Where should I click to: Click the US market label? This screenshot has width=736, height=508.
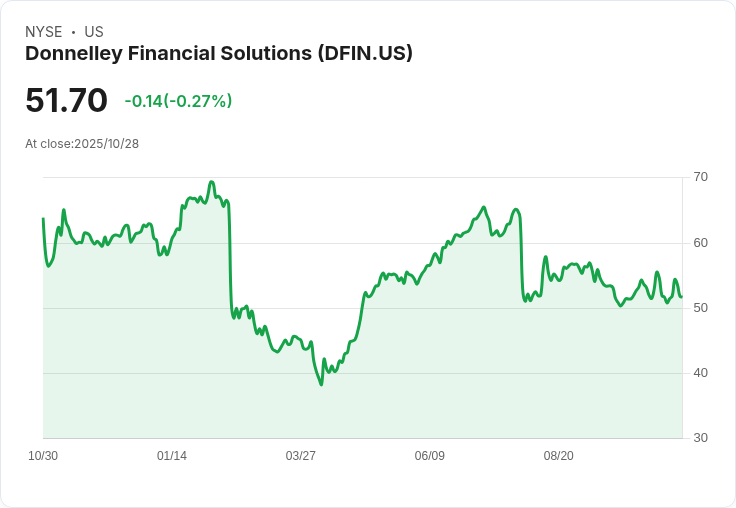pyautogui.click(x=94, y=32)
